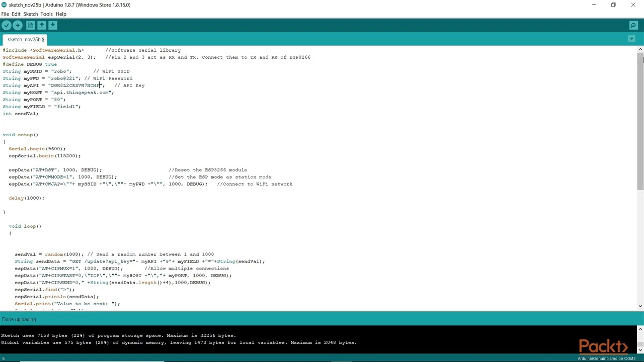
Task: Click the 'Serial.begin(9600);' line
Action: (37, 149)
